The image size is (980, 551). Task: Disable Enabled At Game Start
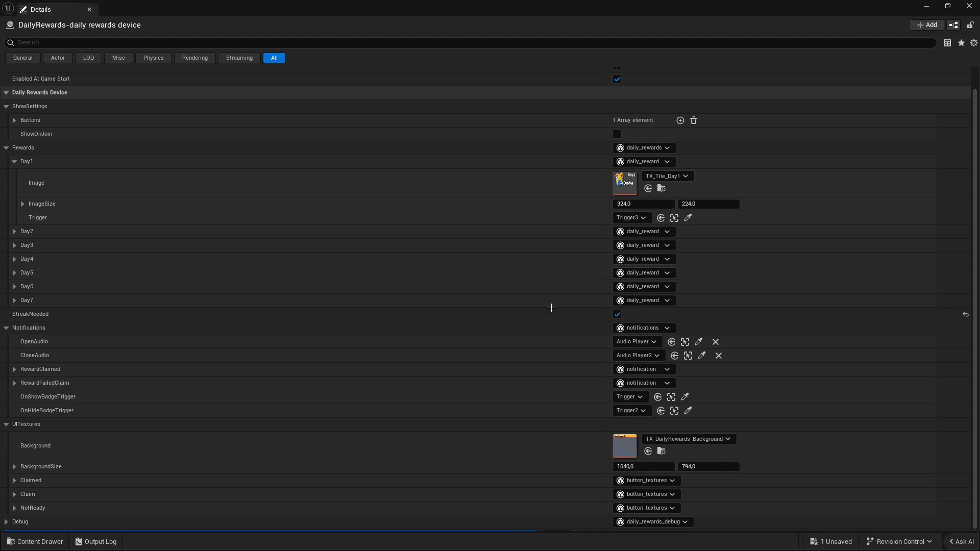(x=617, y=79)
